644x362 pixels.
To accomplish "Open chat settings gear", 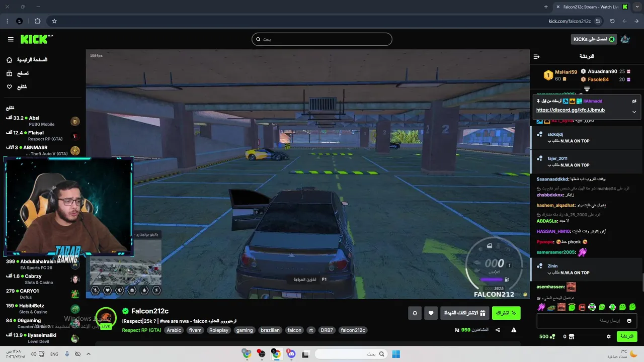I will pos(609,336).
